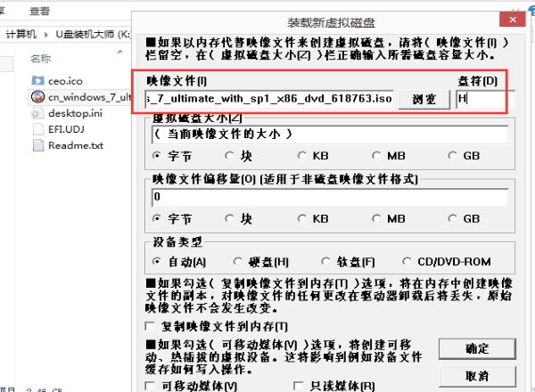Click the virtual disk size field

[330, 134]
